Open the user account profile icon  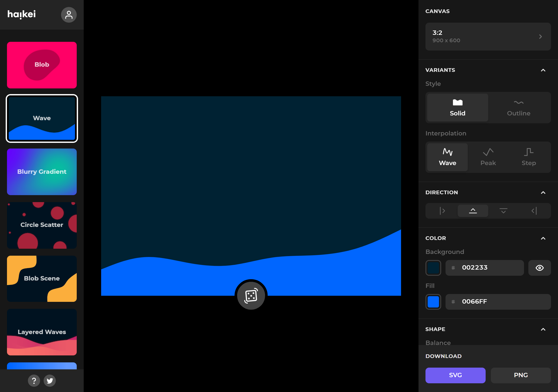[x=69, y=15]
